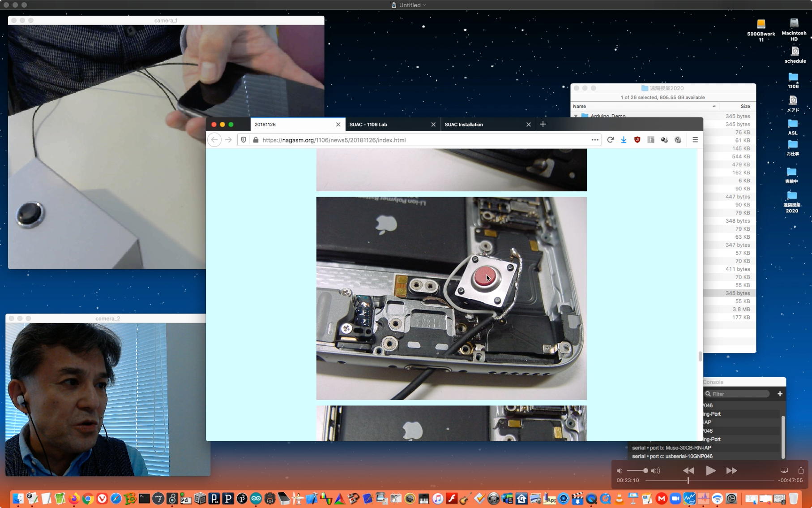Screen dimensions: 812x508
Task: Open the 1106 desktop folder
Action: click(x=793, y=81)
